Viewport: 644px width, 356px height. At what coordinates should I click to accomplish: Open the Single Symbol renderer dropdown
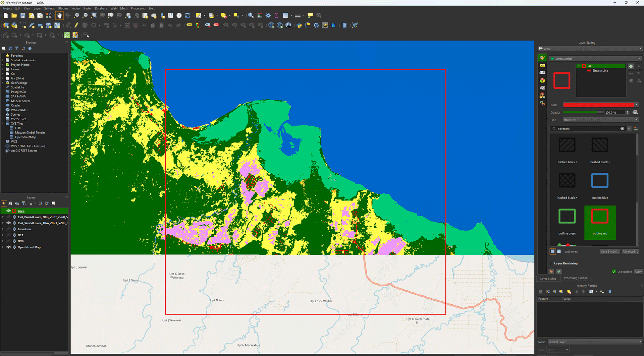click(595, 59)
